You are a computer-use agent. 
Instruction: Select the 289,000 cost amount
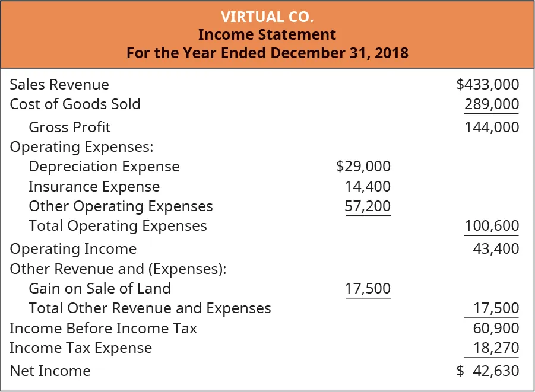point(492,104)
